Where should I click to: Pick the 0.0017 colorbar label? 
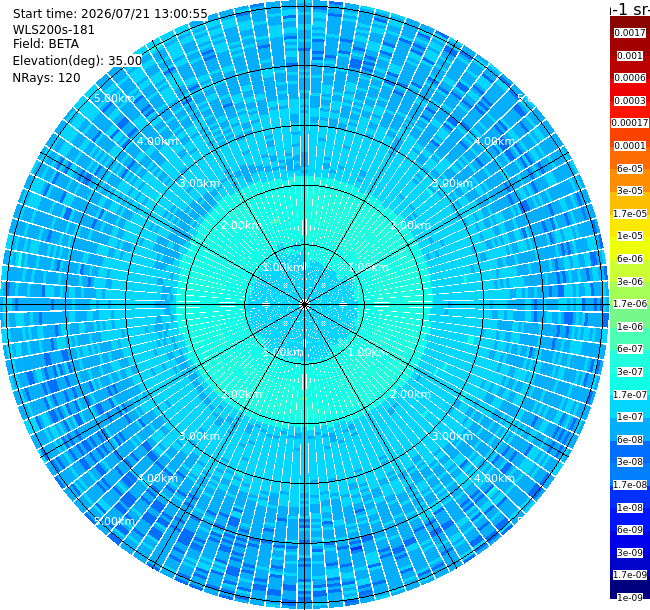(630, 33)
